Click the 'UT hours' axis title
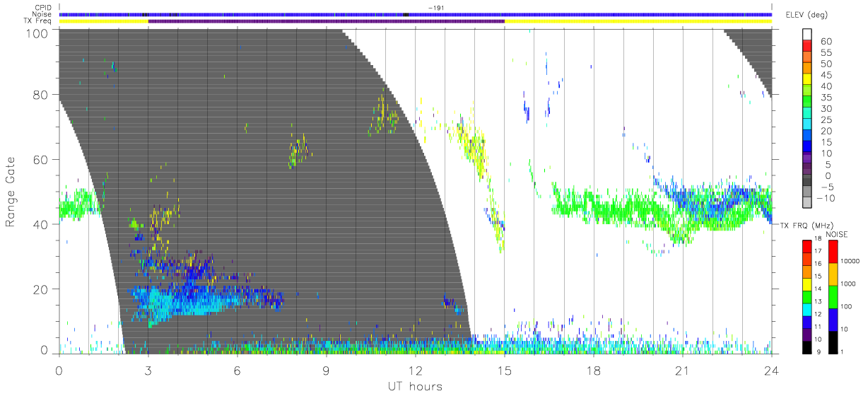Image resolution: width=868 pixels, height=401 pixels. pyautogui.click(x=414, y=386)
